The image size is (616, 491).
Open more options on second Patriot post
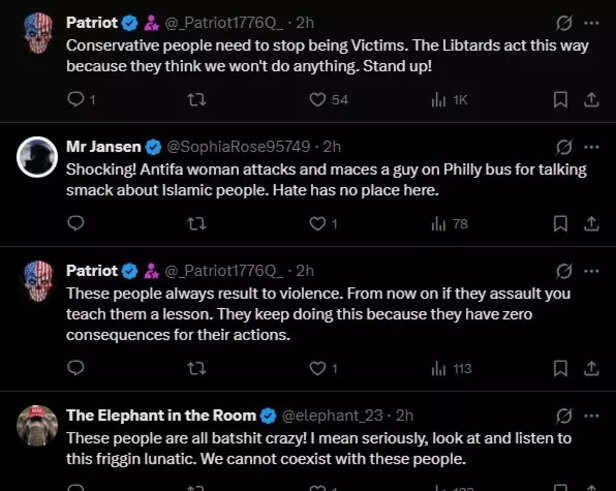pyautogui.click(x=590, y=271)
